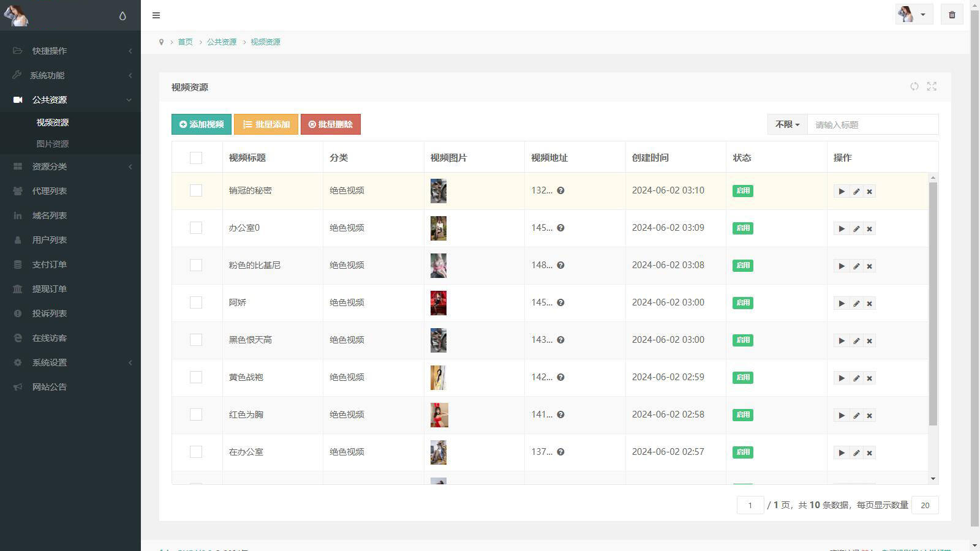Show the video URL help for 在办公室

click(560, 452)
